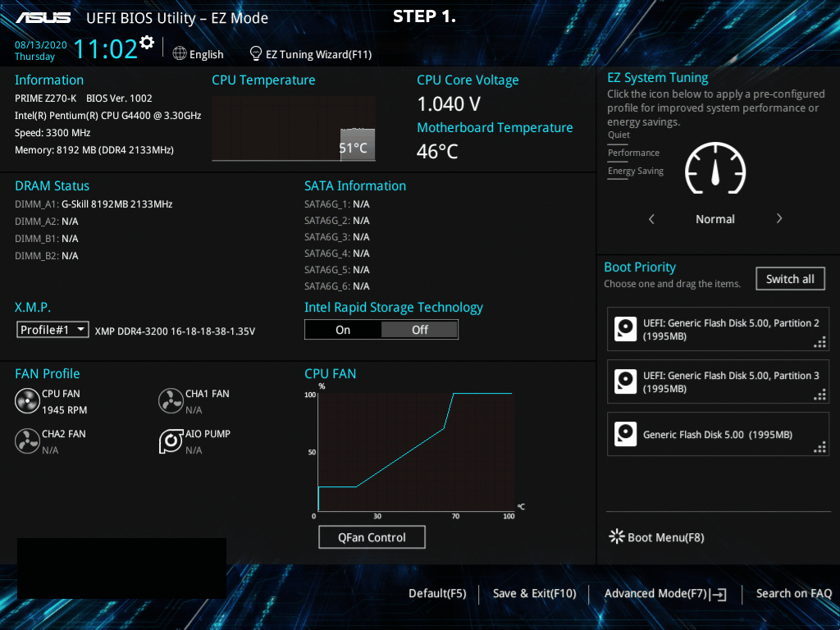Select Quiet tuning profile
This screenshot has width=840, height=630.
619,135
